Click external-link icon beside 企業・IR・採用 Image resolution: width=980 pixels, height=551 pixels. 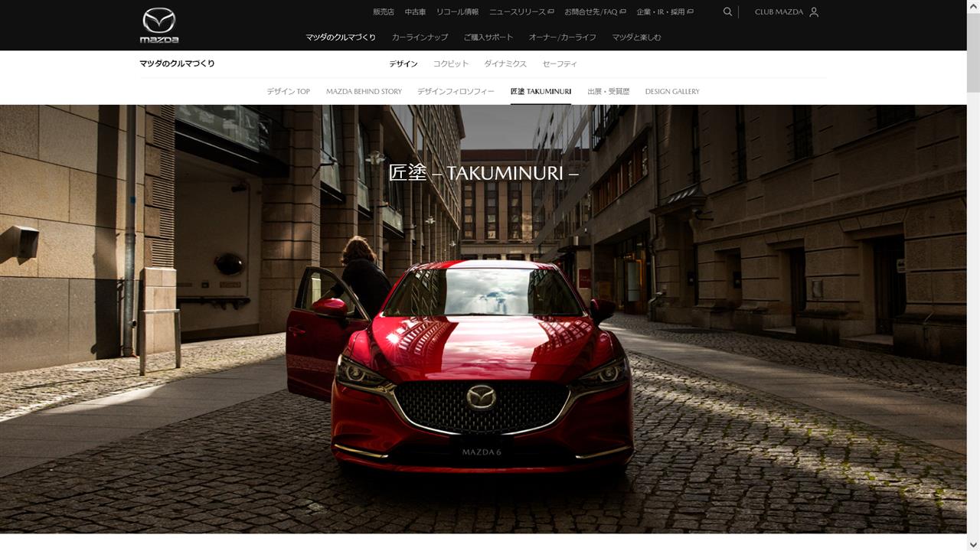pos(691,12)
